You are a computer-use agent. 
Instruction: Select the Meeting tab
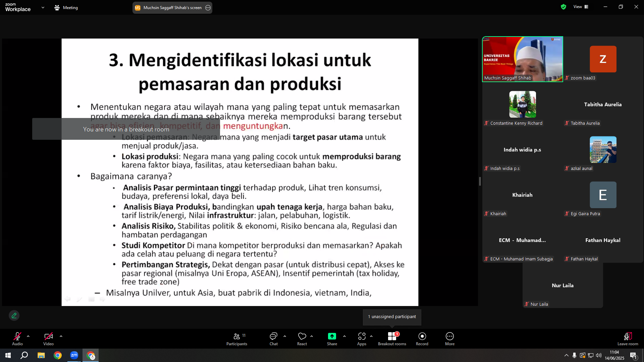pos(66,7)
